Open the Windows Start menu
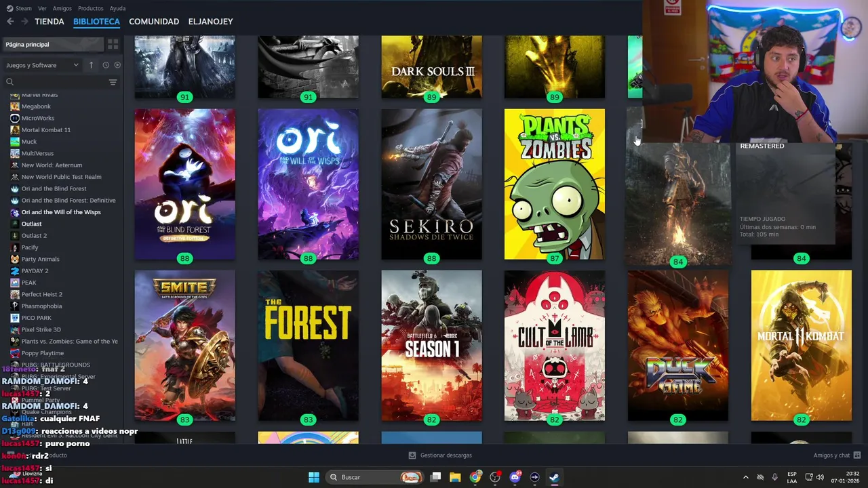The image size is (868, 488). click(314, 477)
